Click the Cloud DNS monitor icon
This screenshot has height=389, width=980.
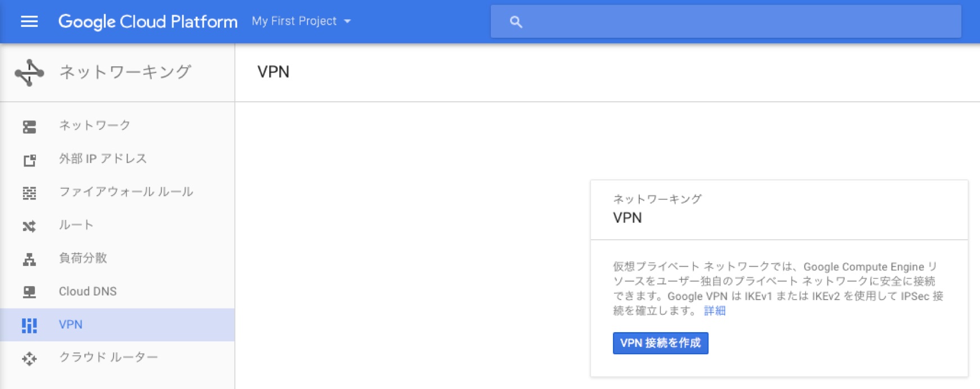tap(29, 292)
